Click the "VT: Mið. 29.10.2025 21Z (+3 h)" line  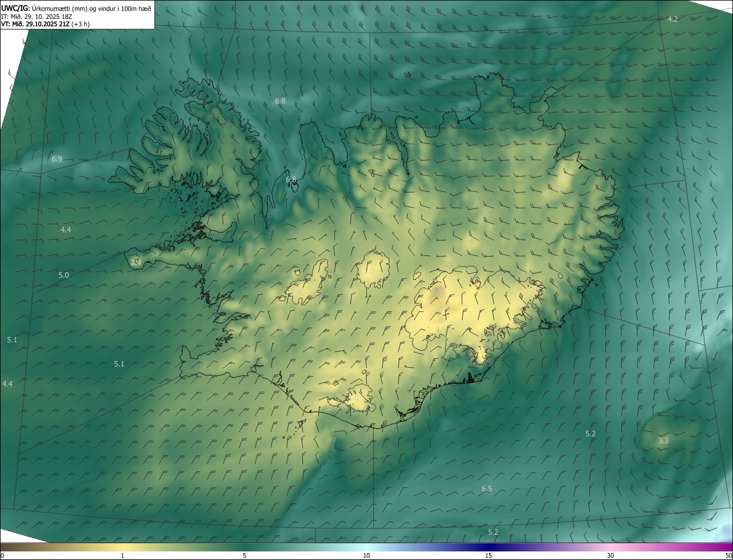click(46, 24)
